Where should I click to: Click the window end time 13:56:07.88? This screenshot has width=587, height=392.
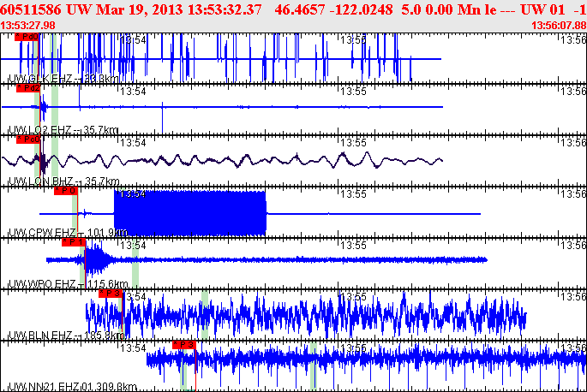(558, 26)
